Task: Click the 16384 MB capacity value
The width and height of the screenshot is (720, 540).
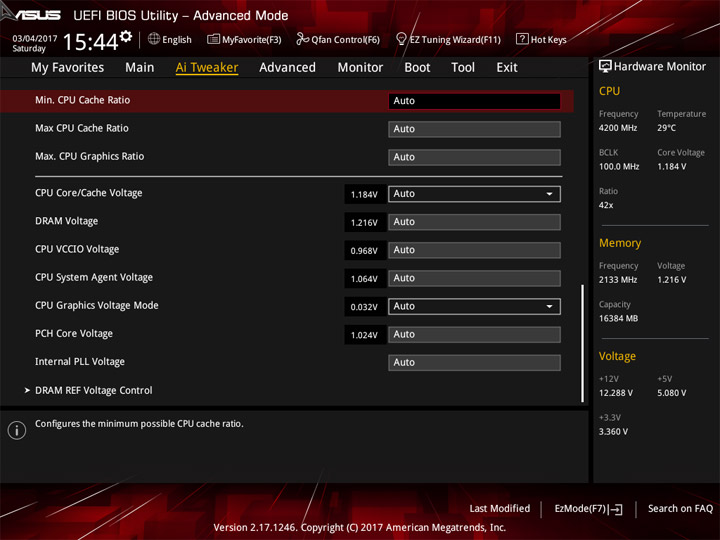Action: pyautogui.click(x=618, y=318)
